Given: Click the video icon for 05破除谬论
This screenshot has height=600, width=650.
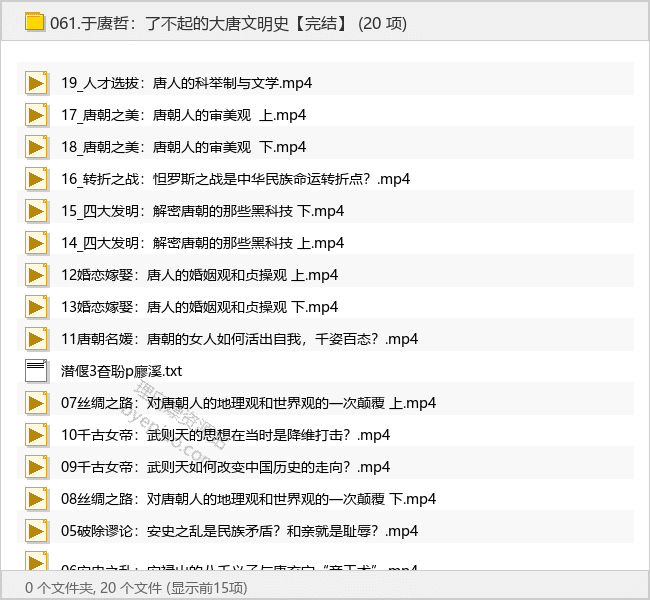Looking at the screenshot, I should pyautogui.click(x=36, y=531).
